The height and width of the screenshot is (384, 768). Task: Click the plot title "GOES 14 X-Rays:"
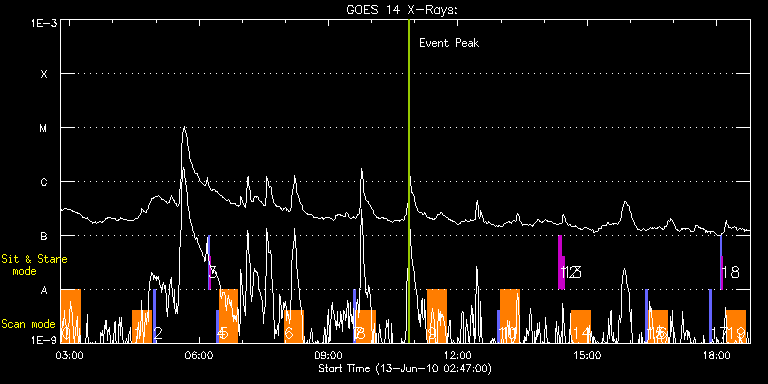(402, 10)
